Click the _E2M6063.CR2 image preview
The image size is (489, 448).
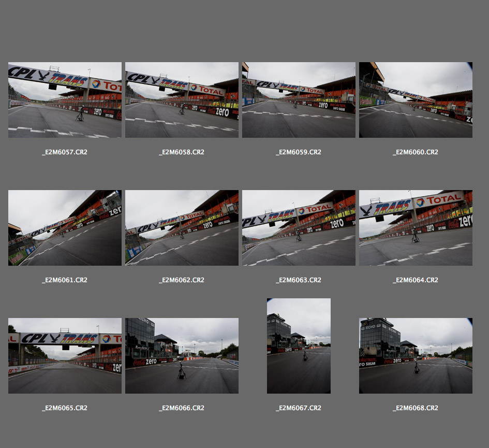[299, 228]
